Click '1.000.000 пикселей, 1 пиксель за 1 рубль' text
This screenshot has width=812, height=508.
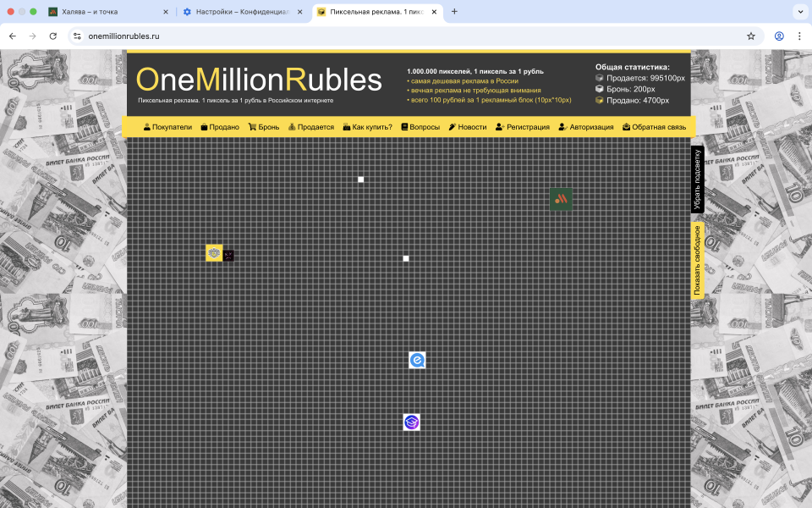click(x=475, y=71)
